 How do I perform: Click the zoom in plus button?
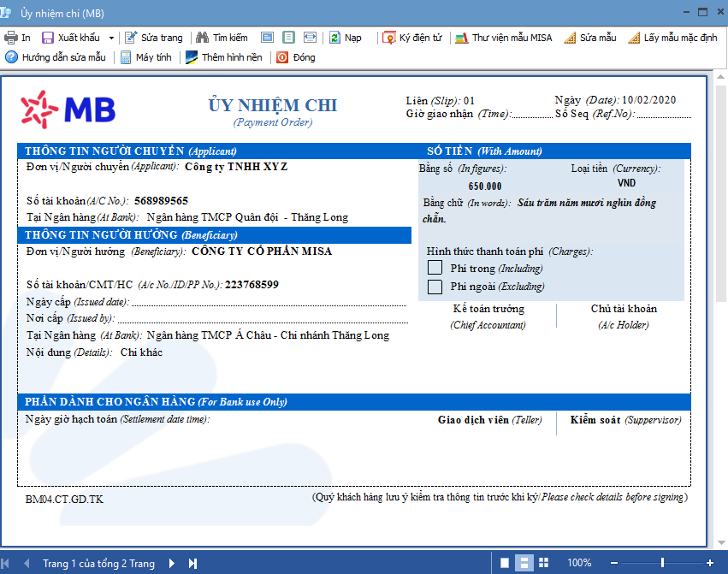pos(709,563)
